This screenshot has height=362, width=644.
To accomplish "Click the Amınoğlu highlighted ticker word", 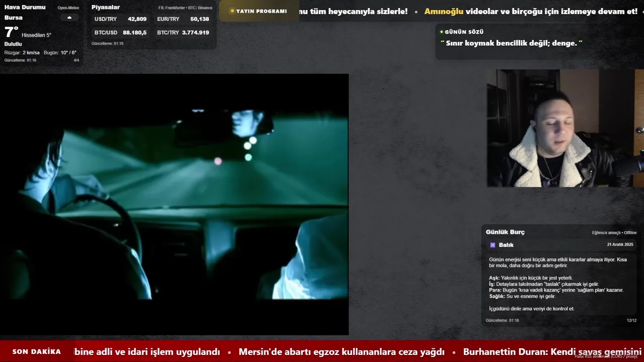I will click(444, 11).
